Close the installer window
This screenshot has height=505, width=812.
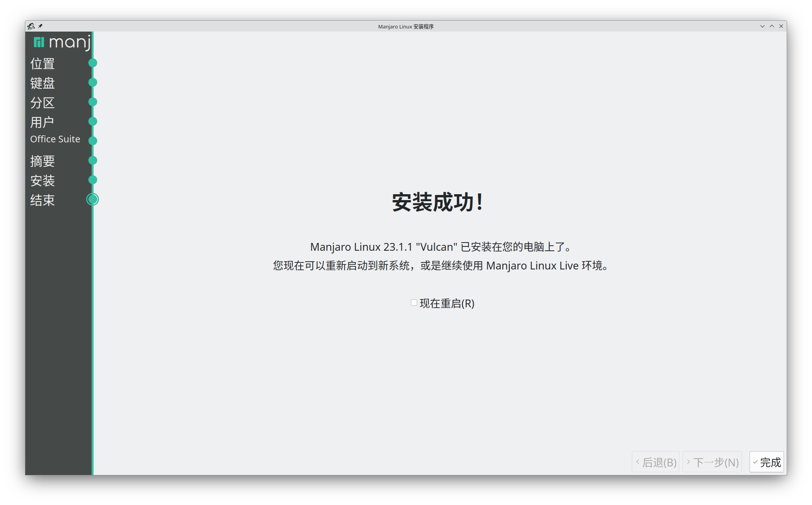781,26
